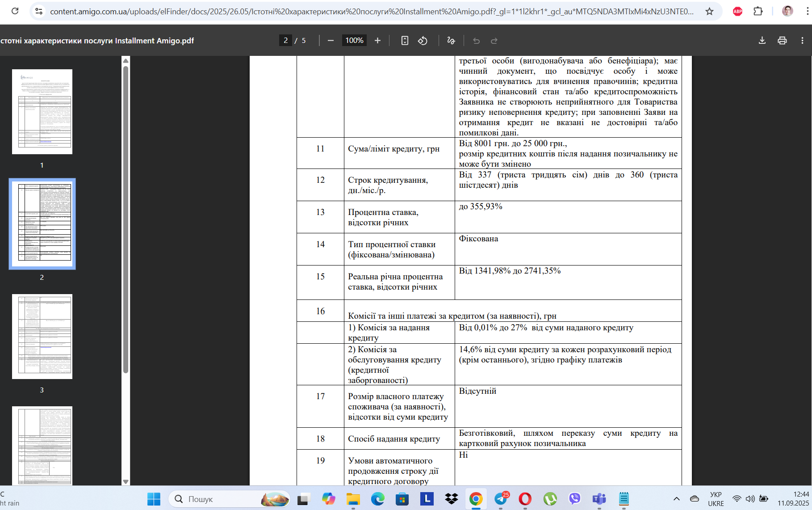Click the 100% zoom level field
The image size is (812, 510).
(354, 41)
